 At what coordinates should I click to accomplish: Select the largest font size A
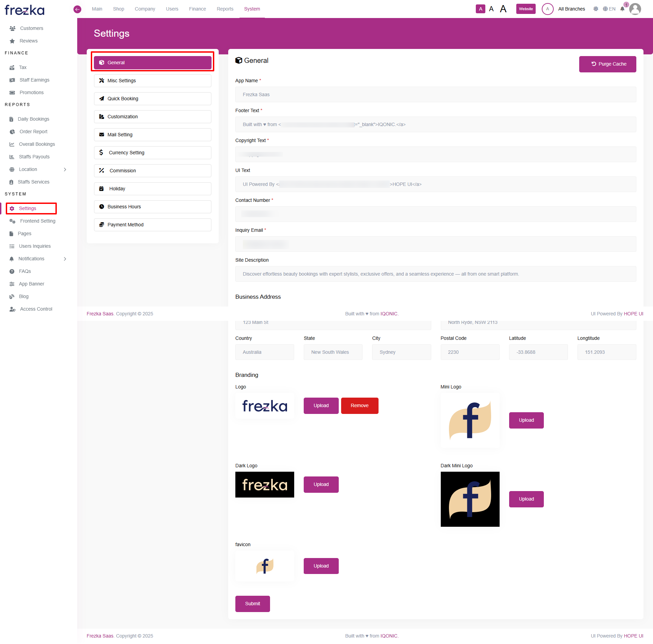[x=503, y=9]
